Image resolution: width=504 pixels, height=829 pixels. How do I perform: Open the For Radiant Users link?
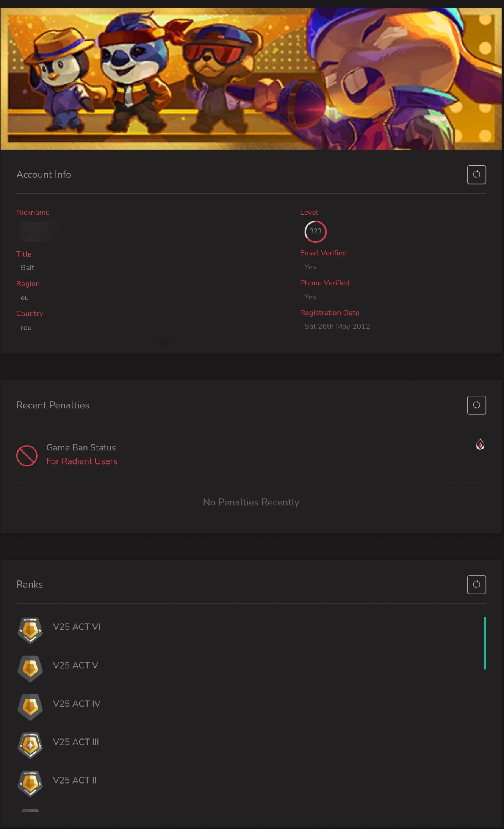[x=82, y=461]
